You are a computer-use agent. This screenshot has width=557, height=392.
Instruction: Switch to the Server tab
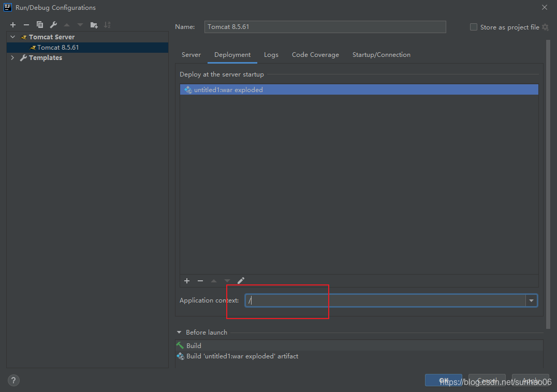click(x=191, y=55)
